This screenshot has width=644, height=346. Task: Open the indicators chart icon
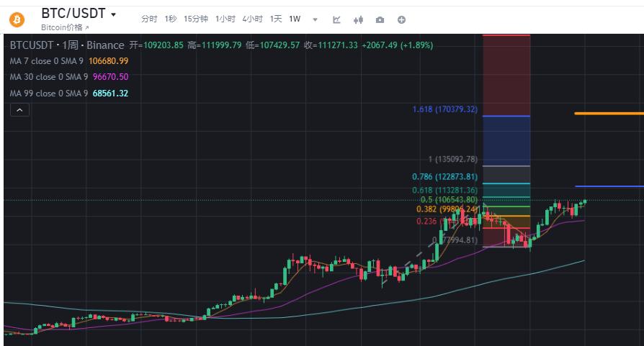pos(336,19)
